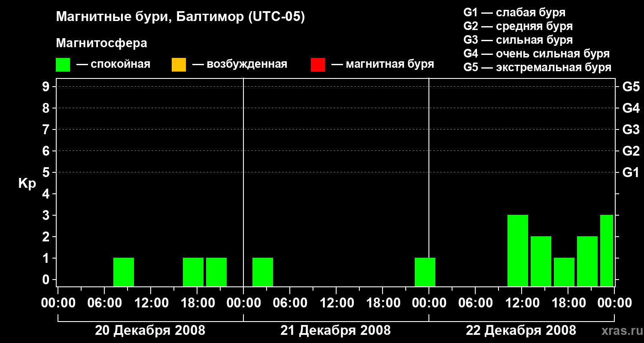644x343 pixels.
Task: Click the Kp 1 bar at 18:00–21:00 on 20 December
Action: point(216,272)
